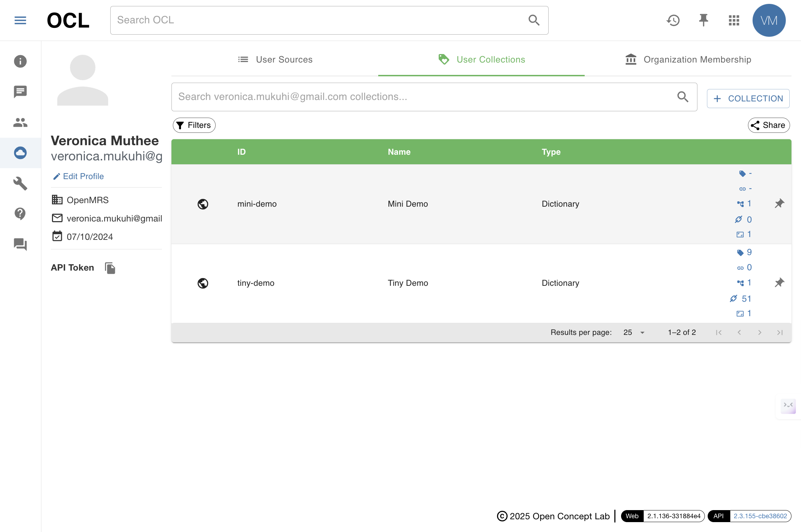Click the info icon in left sidebar

[x=20, y=61]
